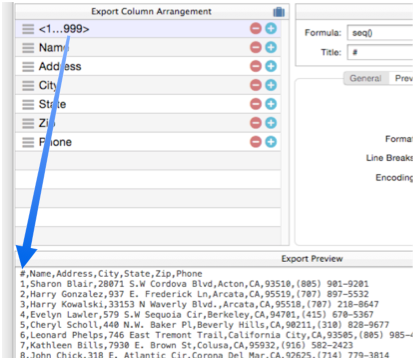Open the suitcase icon in the Export Column Arrangement header
The image size is (415, 360).
[279, 12]
